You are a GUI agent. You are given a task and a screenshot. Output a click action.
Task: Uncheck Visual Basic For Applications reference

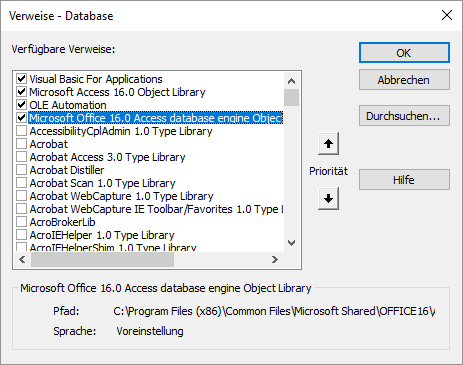coord(22,79)
